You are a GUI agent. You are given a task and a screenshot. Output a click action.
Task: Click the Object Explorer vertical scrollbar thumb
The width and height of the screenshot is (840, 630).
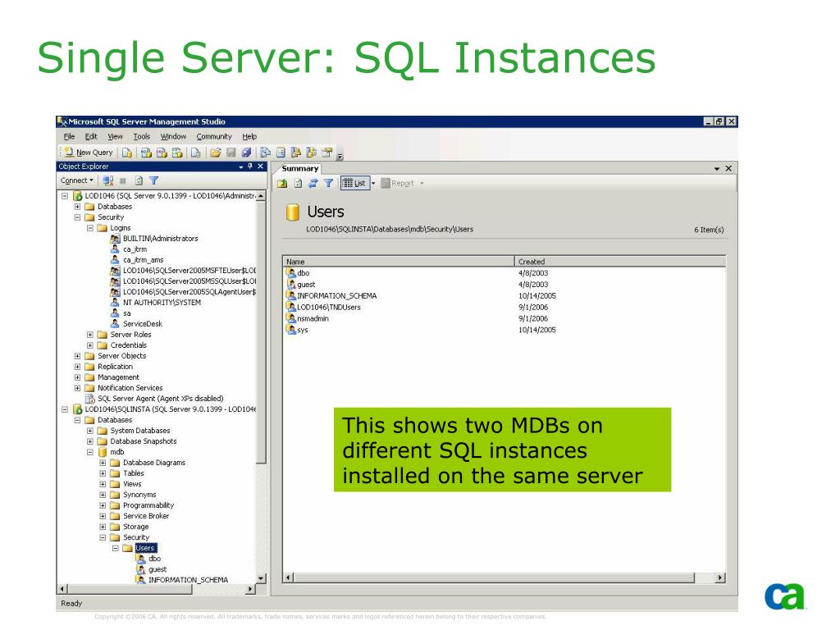[261, 332]
